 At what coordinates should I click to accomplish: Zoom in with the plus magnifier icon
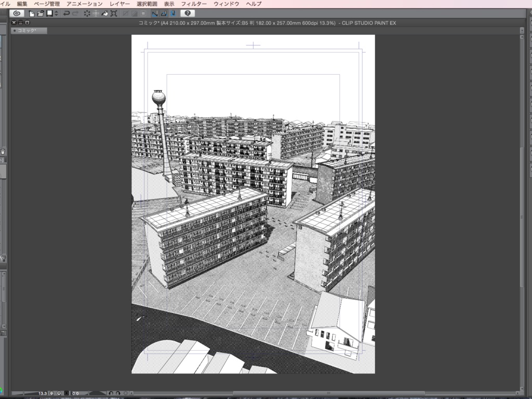pos(59,393)
